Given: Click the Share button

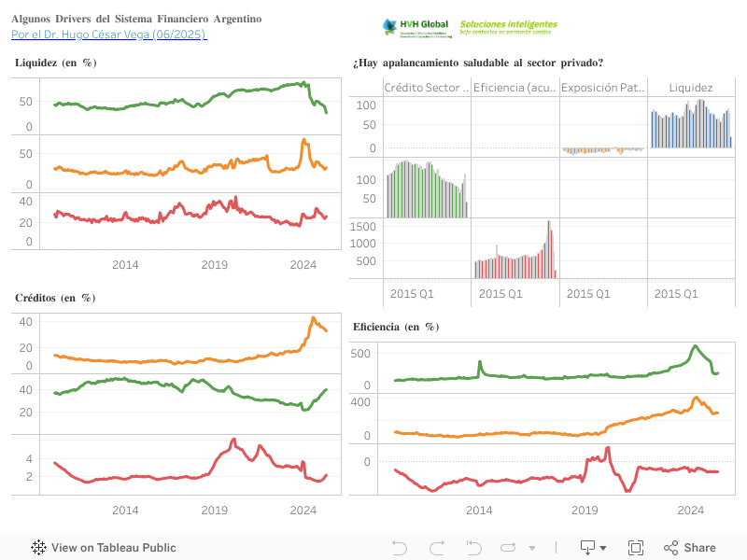Looking at the screenshot, I should [690, 548].
